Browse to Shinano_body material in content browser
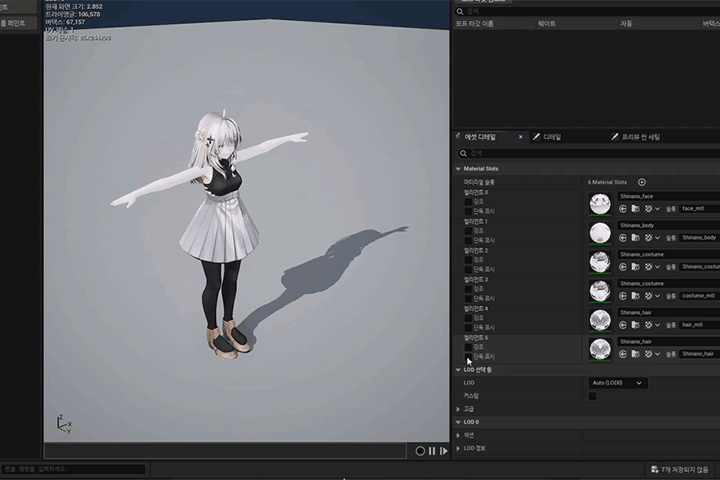 pos(636,237)
